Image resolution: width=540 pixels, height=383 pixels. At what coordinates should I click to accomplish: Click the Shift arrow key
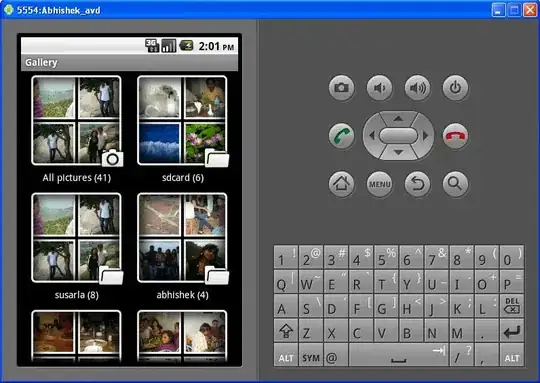pyautogui.click(x=286, y=331)
